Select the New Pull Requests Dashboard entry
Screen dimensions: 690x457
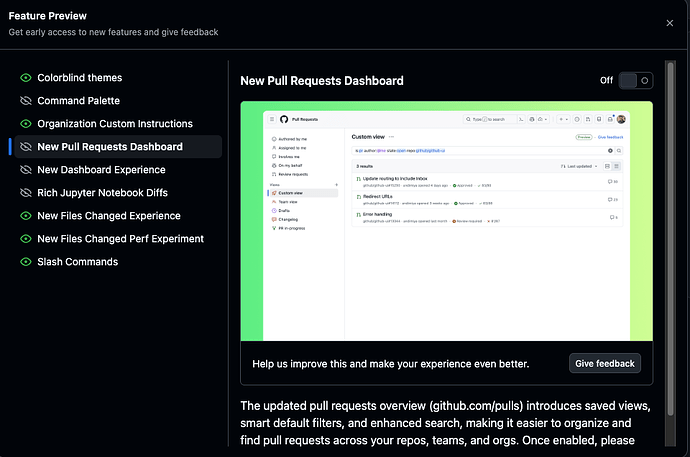point(118,146)
